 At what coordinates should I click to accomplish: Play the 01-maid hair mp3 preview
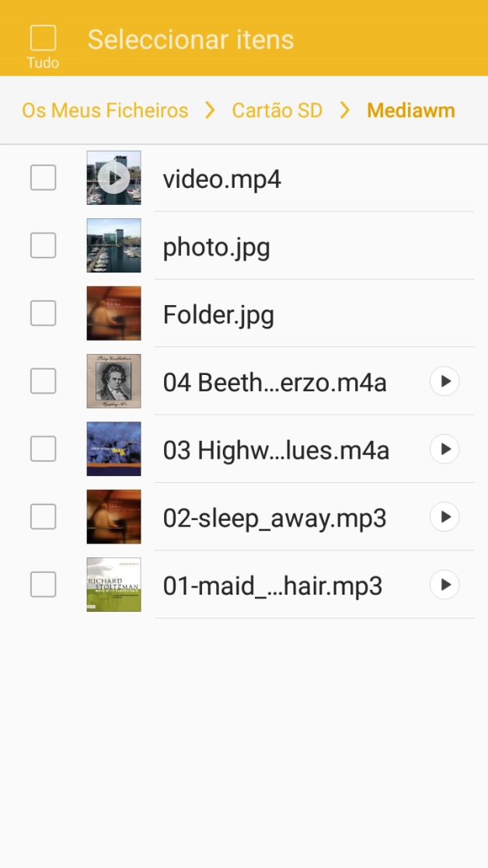tap(444, 585)
